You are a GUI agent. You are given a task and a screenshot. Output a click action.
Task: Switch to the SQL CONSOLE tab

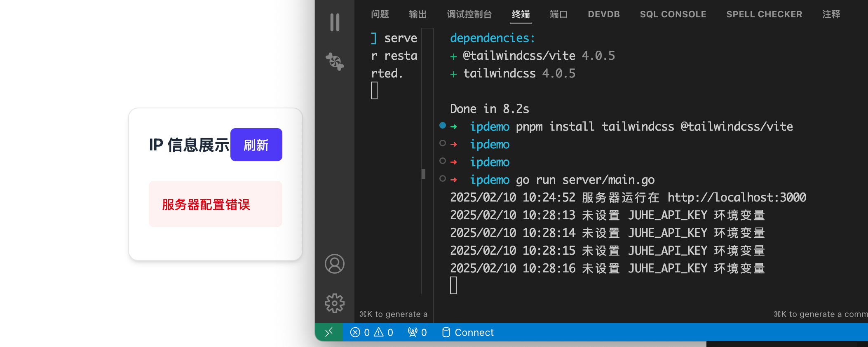(x=673, y=14)
